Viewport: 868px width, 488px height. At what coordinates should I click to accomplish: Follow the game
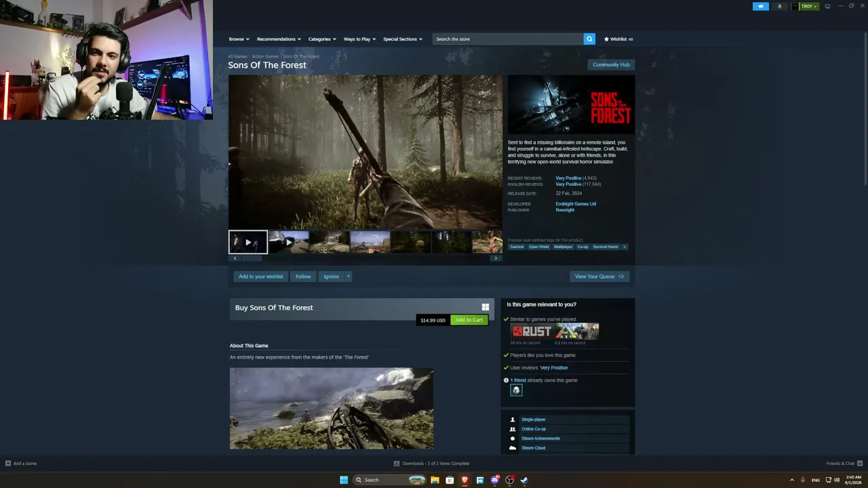click(x=303, y=277)
